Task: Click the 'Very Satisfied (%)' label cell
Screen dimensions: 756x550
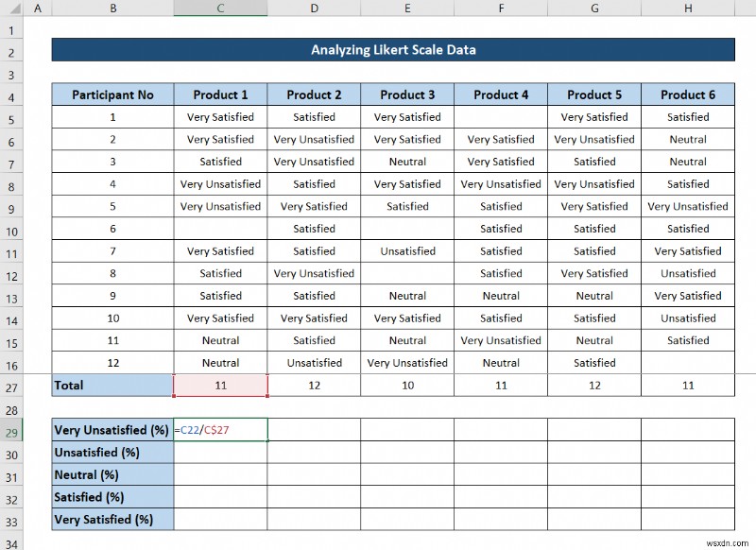Action: coord(112,519)
